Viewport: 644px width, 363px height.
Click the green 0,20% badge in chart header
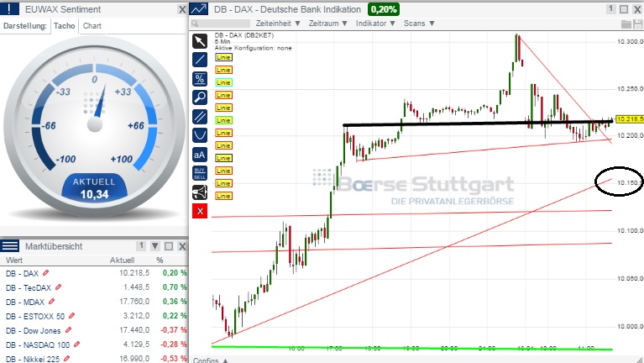(384, 9)
